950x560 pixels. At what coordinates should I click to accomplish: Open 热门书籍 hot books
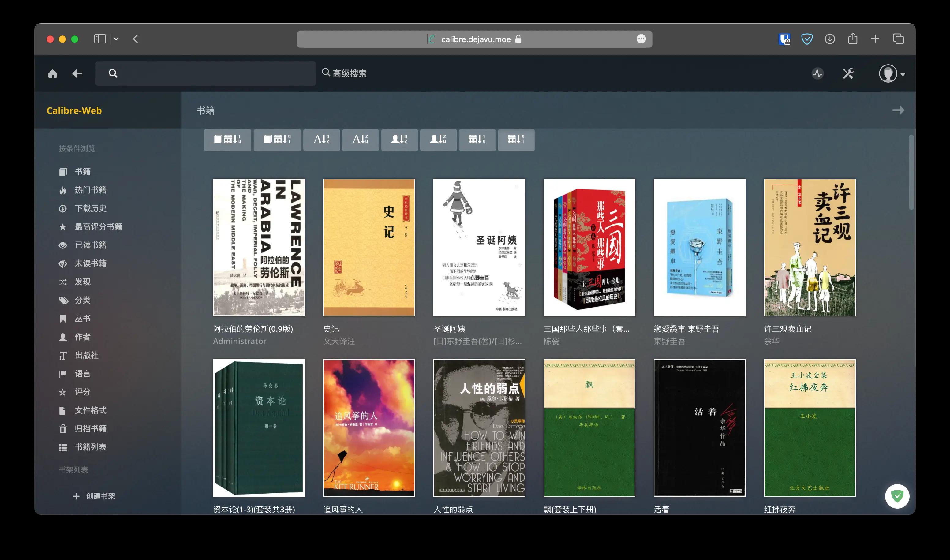83,190
